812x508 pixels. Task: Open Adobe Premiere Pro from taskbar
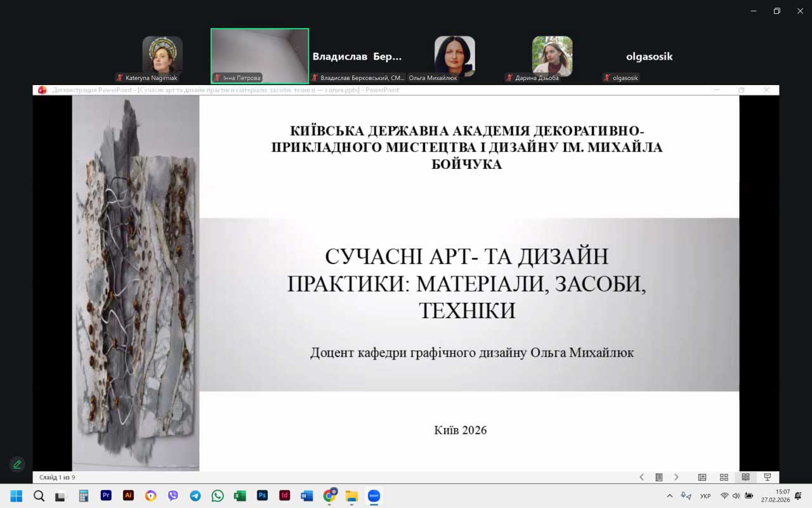[106, 496]
